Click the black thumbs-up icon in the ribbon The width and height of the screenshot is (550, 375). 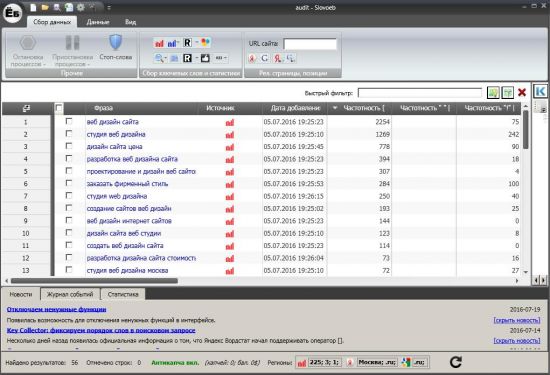[x=205, y=58]
